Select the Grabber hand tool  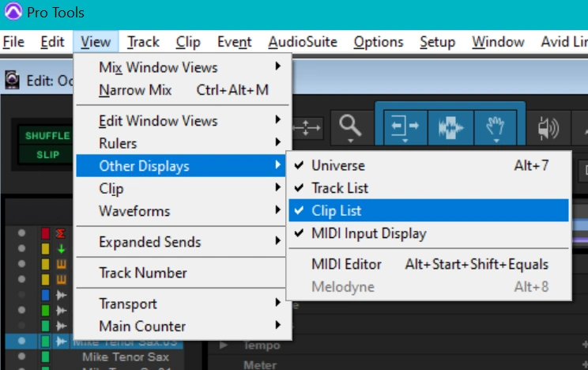tap(494, 127)
